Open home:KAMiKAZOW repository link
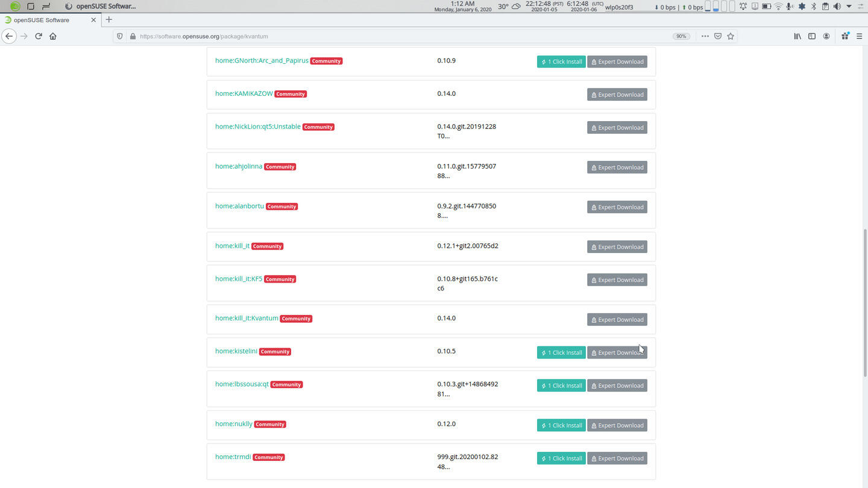Viewport: 868px width, 488px height. 244,93
